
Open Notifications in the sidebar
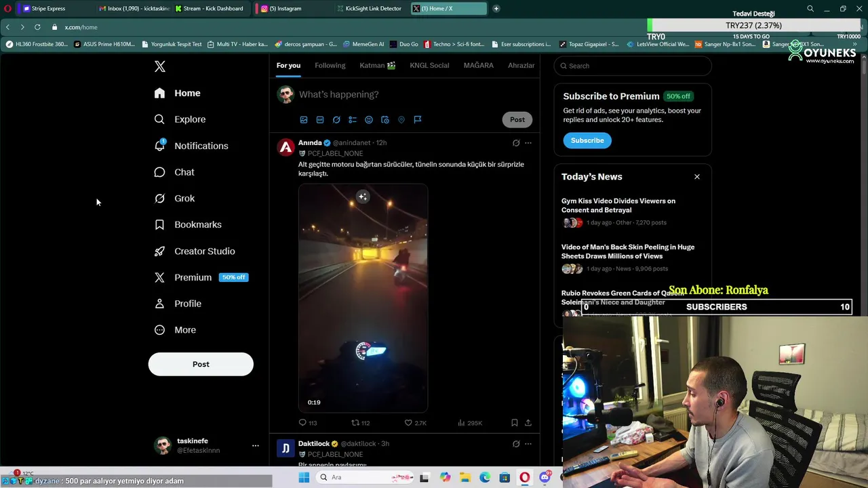[x=191, y=146]
